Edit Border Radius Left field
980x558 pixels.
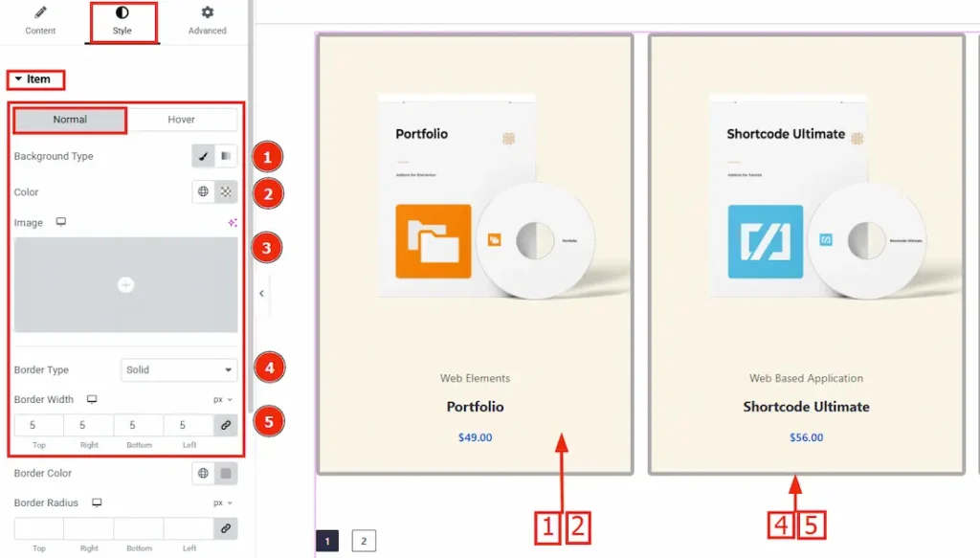coord(189,528)
